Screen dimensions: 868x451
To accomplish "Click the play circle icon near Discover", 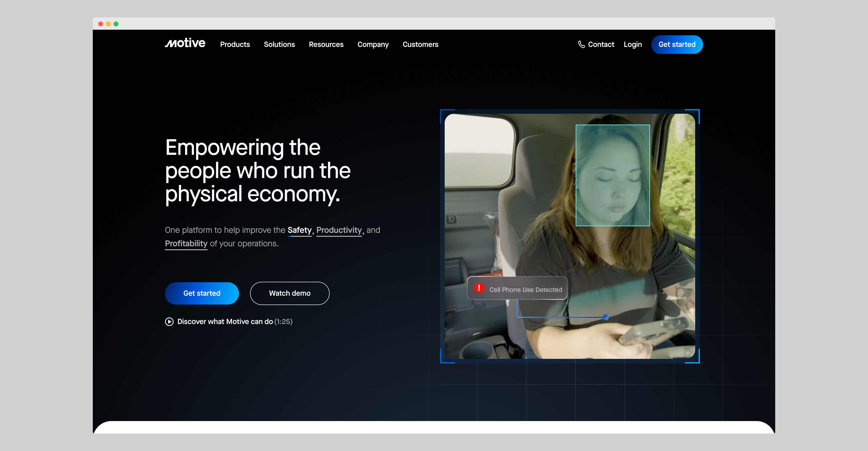I will point(169,321).
